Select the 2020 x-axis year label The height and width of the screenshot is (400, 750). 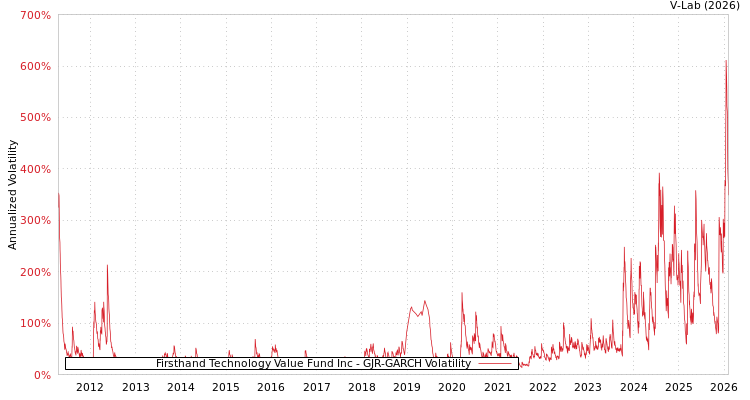click(452, 387)
